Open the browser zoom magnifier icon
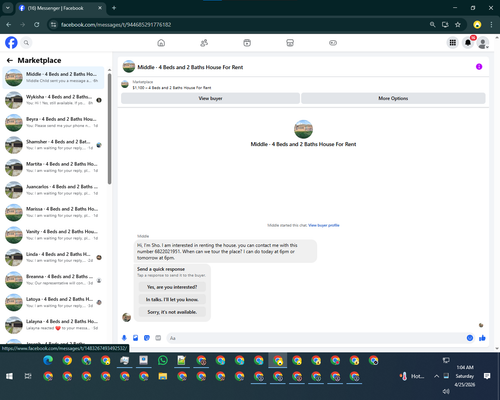 tap(432, 25)
